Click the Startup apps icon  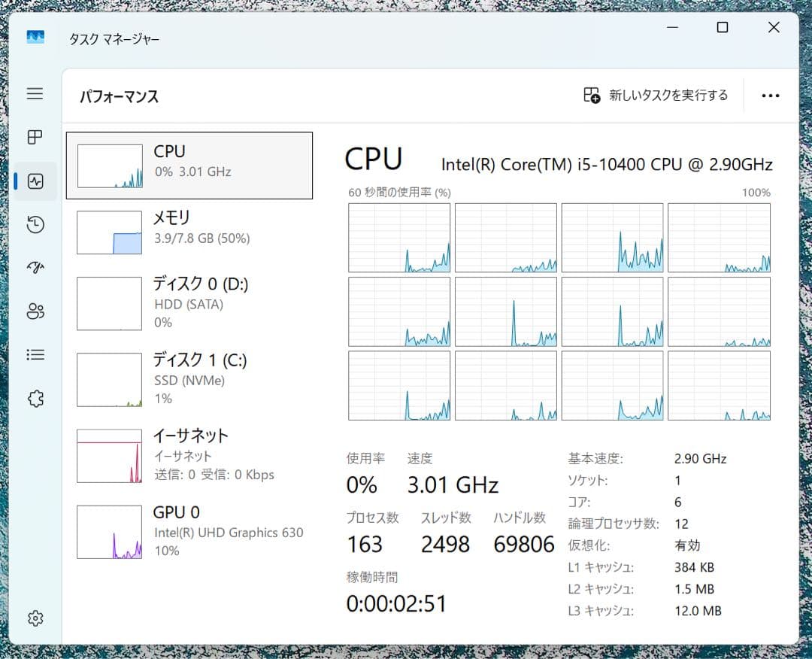click(35, 268)
